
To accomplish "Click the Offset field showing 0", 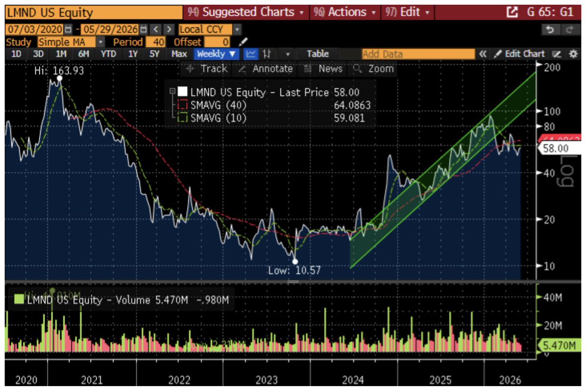I will pos(217,42).
